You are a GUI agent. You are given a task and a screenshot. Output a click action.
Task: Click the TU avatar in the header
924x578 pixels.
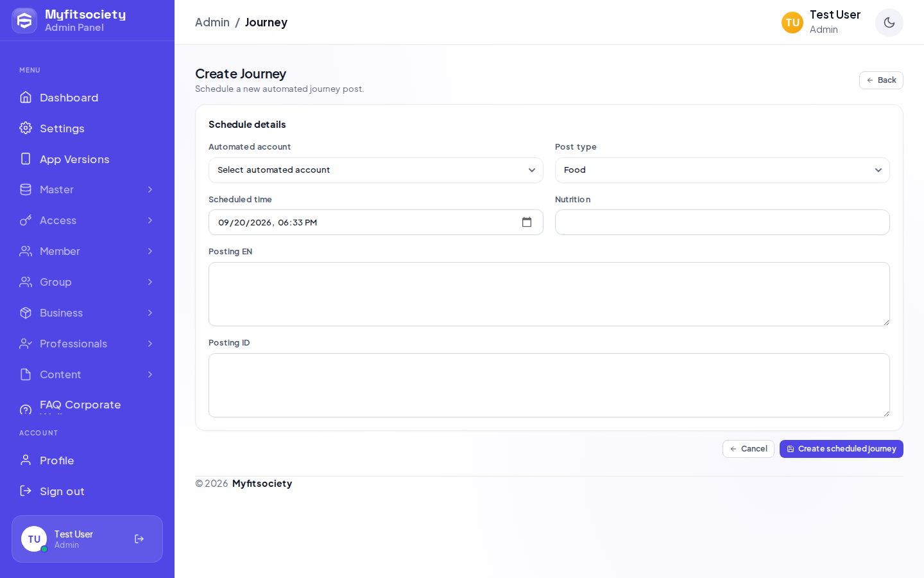792,22
